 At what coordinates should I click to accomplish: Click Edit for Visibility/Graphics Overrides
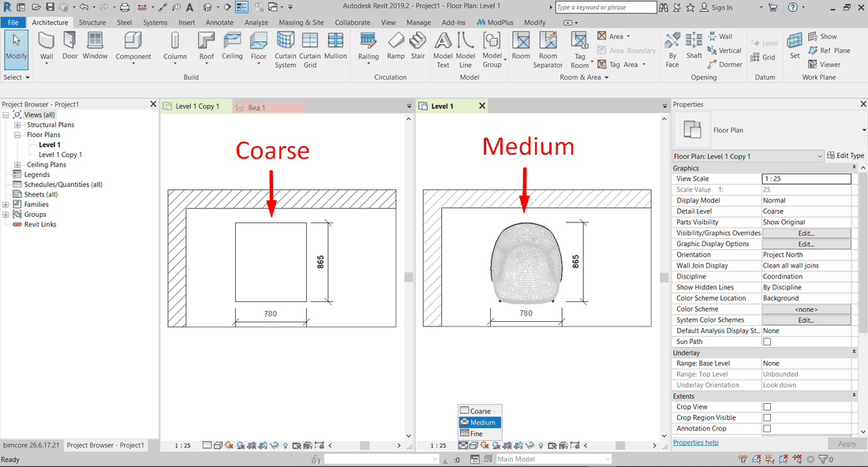point(806,233)
